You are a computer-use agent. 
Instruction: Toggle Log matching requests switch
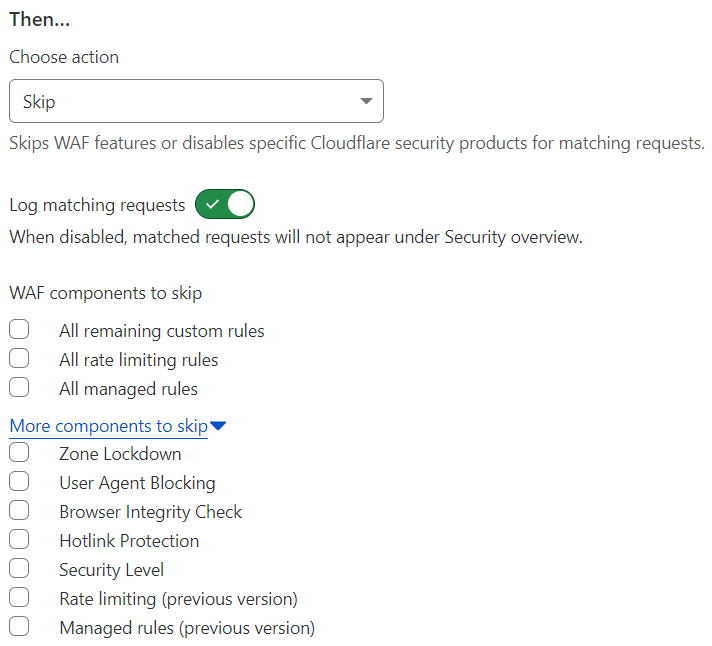pyautogui.click(x=225, y=205)
